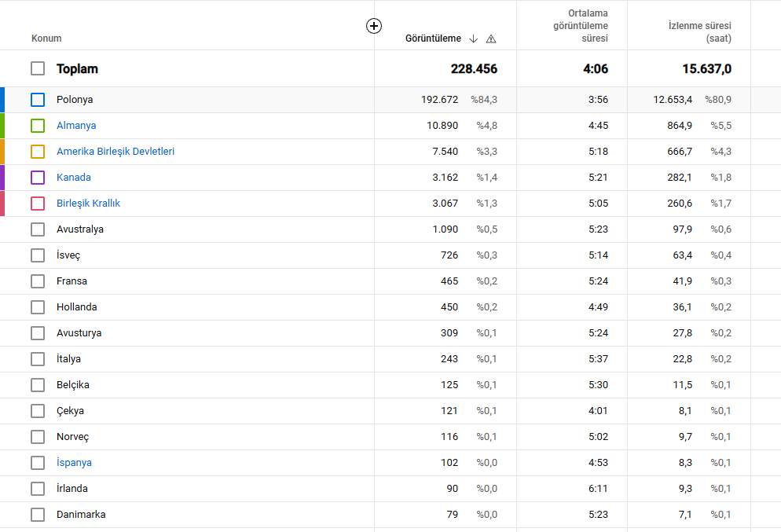The width and height of the screenshot is (781, 532).
Task: Select the Avustralya row checkbox
Action: [x=38, y=229]
